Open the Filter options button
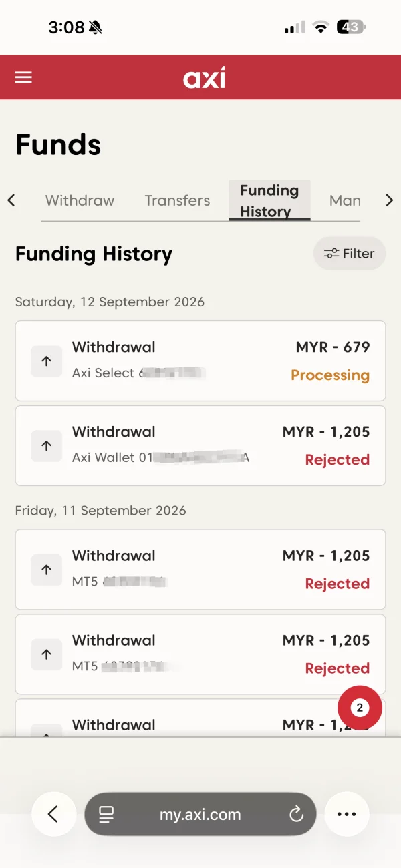Viewport: 401px width, 868px height. [350, 254]
